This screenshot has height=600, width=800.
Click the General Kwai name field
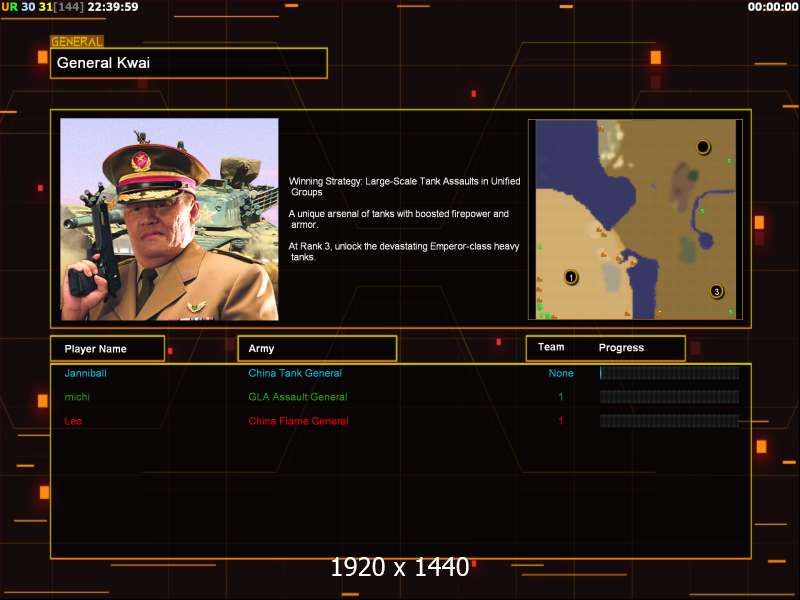point(189,63)
